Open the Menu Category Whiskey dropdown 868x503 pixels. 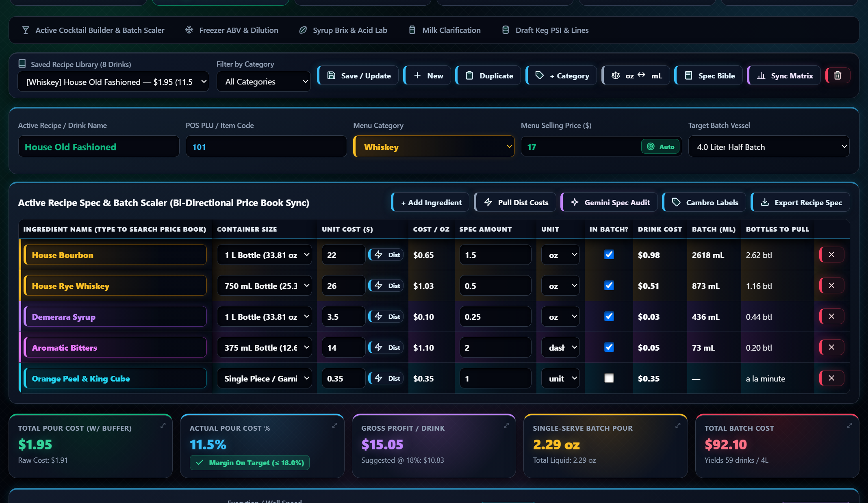coord(434,147)
